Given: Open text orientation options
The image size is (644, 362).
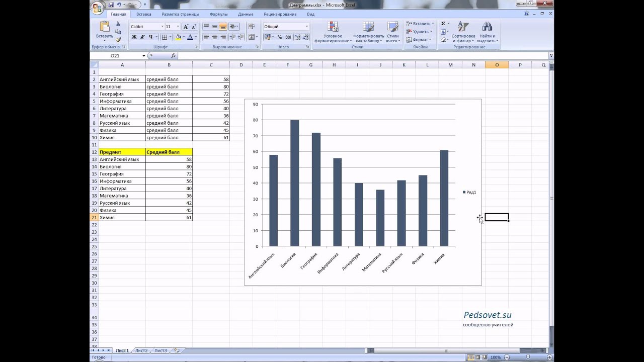Looking at the screenshot, I should tap(233, 27).
